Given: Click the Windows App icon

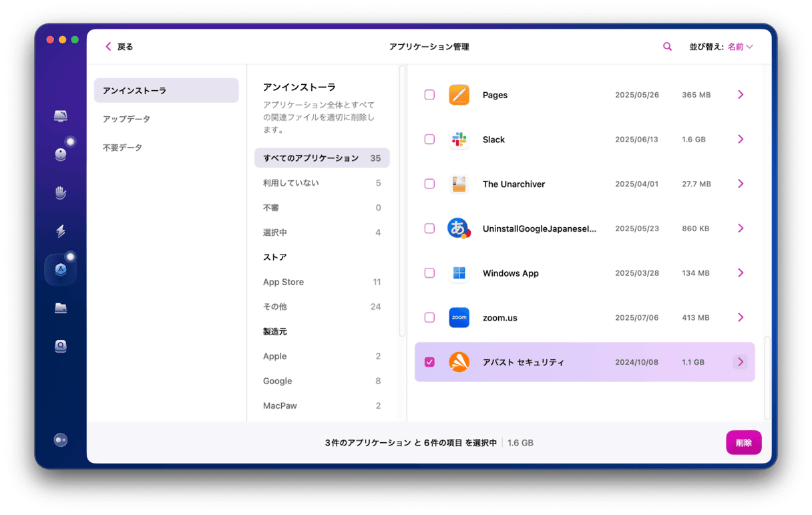Looking at the screenshot, I should point(459,273).
